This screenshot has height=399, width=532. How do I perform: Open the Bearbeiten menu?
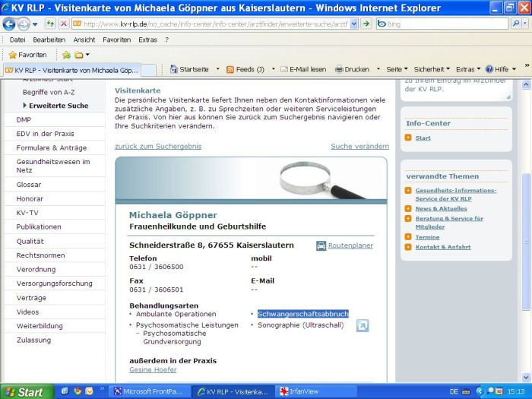(49, 40)
